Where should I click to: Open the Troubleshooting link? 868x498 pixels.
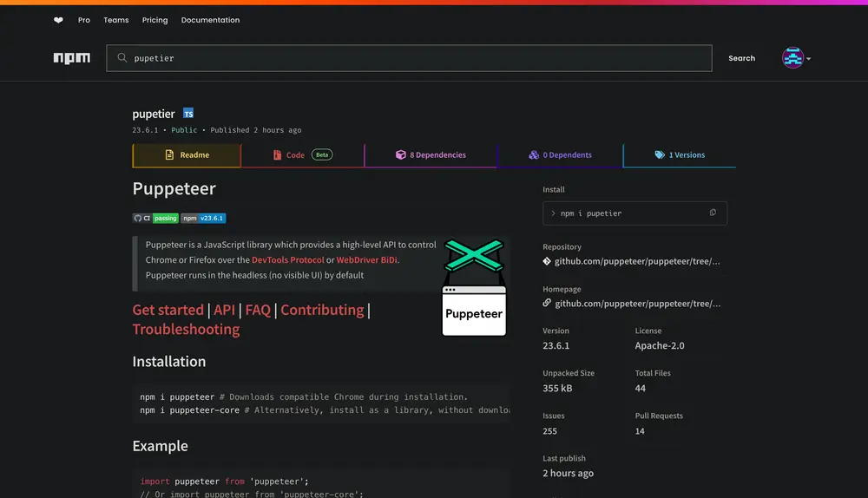(x=186, y=329)
